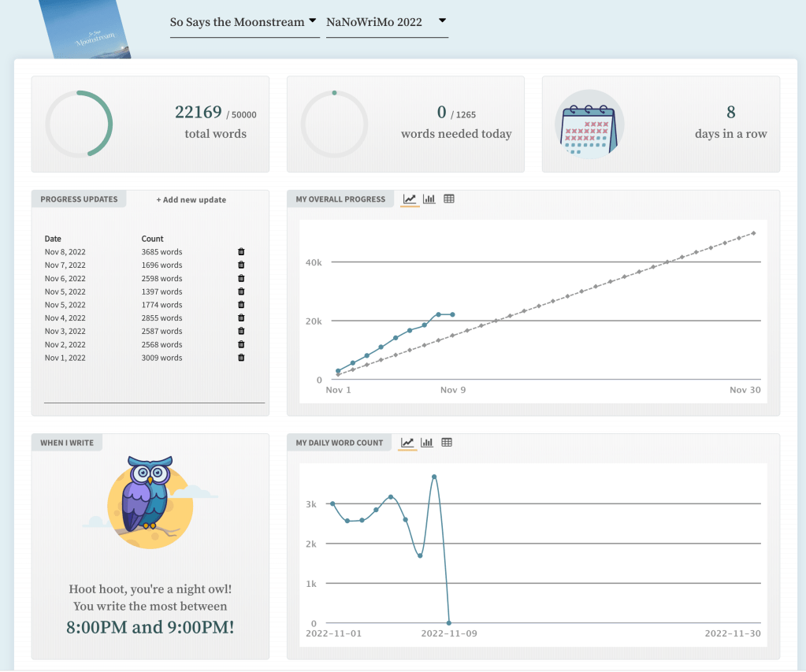Image resolution: width=806 pixels, height=672 pixels.
Task: Switch Overall Progress to bar chart view
Action: 429,199
